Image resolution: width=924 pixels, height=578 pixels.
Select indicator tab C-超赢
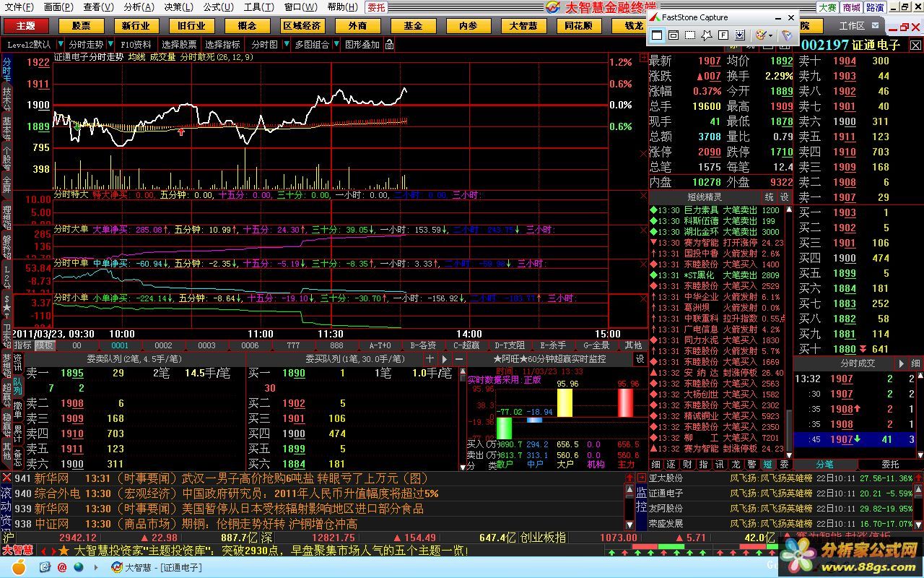point(466,346)
